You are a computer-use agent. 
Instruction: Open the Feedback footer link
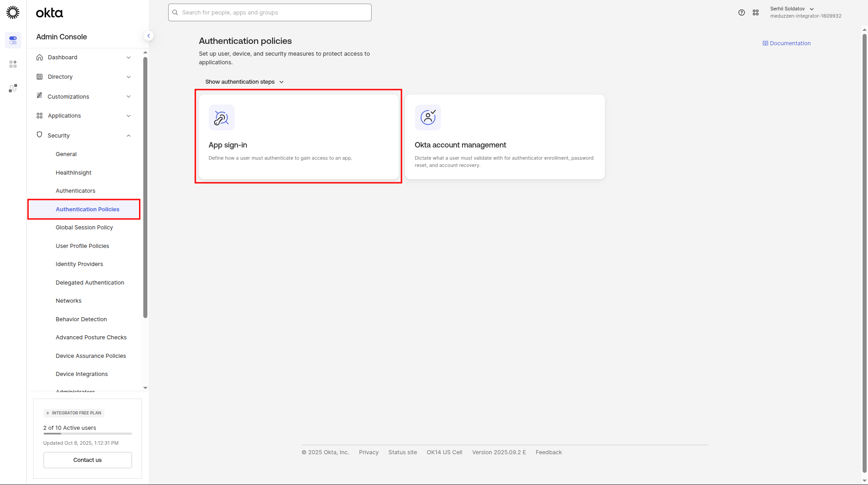[549, 452]
